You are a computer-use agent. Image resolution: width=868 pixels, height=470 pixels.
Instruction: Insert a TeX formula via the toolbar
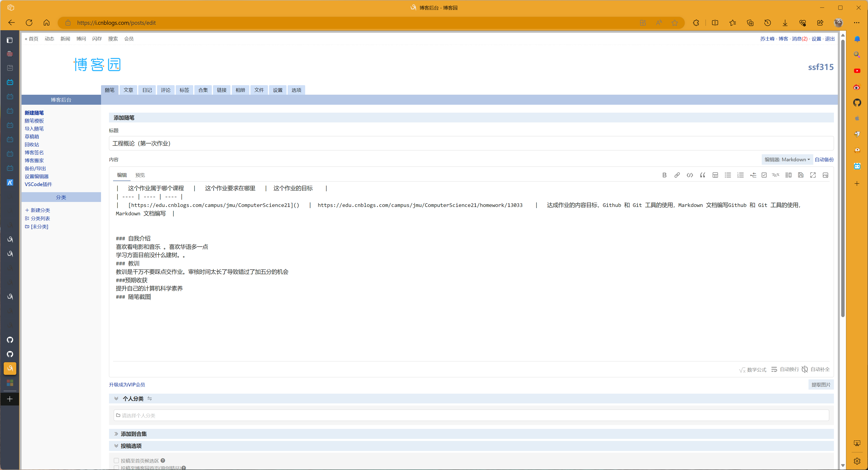coord(775,175)
